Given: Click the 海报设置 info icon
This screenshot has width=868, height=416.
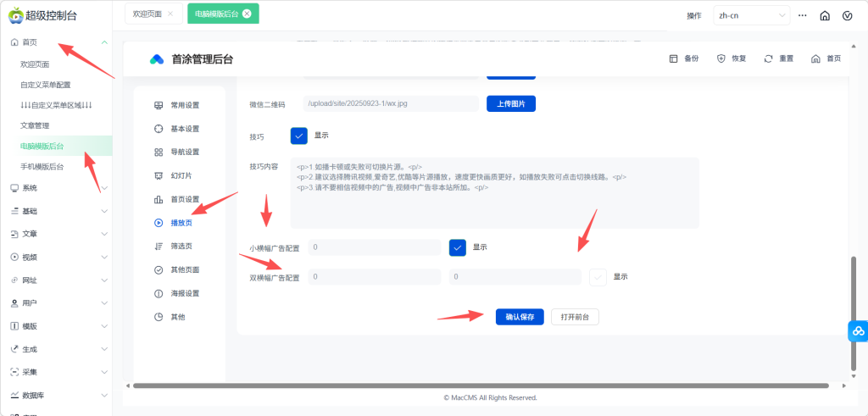Looking at the screenshot, I should point(159,293).
